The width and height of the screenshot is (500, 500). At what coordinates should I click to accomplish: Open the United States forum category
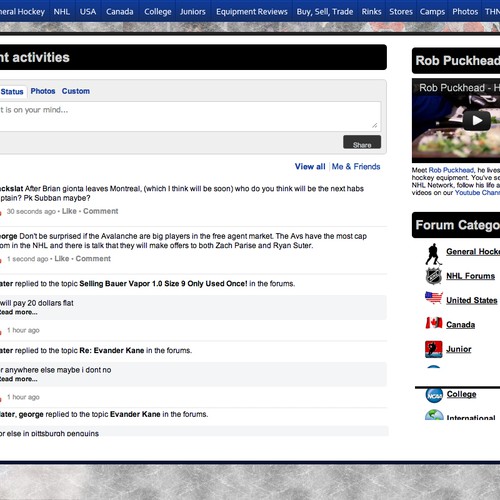(x=472, y=300)
